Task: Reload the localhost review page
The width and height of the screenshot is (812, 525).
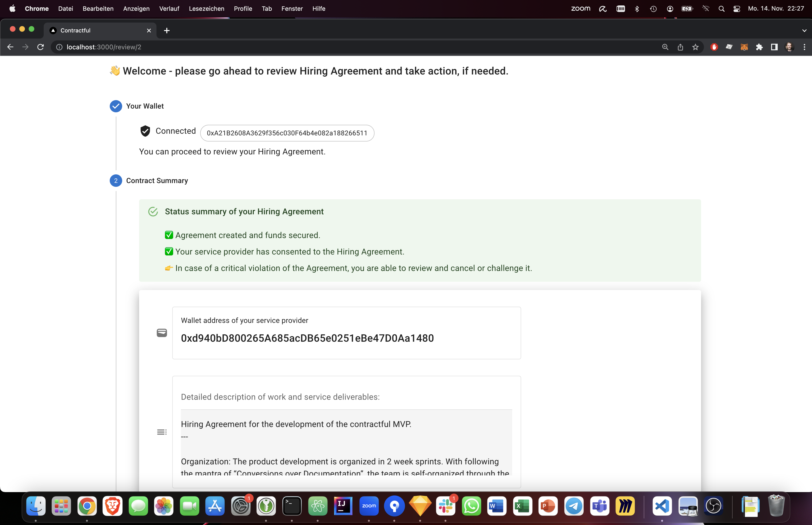Action: pos(41,47)
